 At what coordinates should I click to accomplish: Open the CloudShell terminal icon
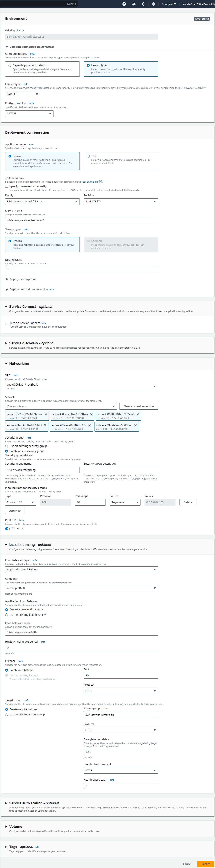(x=124, y=4)
